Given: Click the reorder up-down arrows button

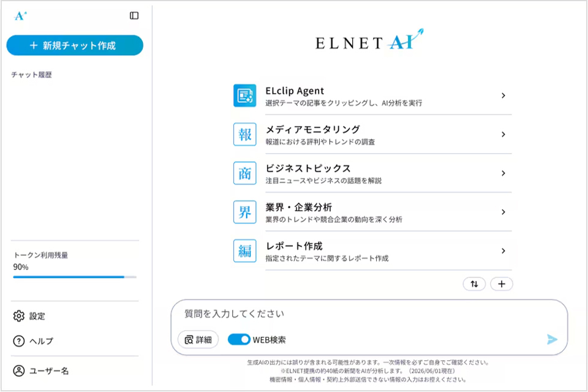Looking at the screenshot, I should tap(474, 284).
